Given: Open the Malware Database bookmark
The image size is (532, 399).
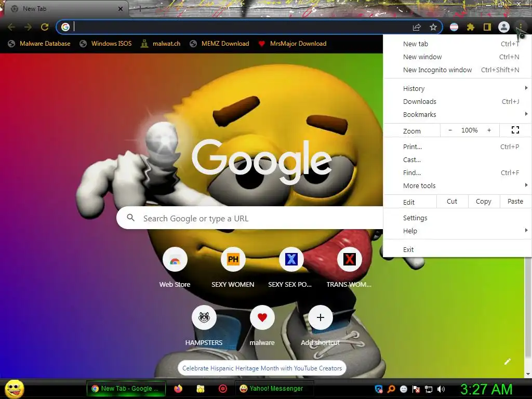Looking at the screenshot, I should 39,44.
